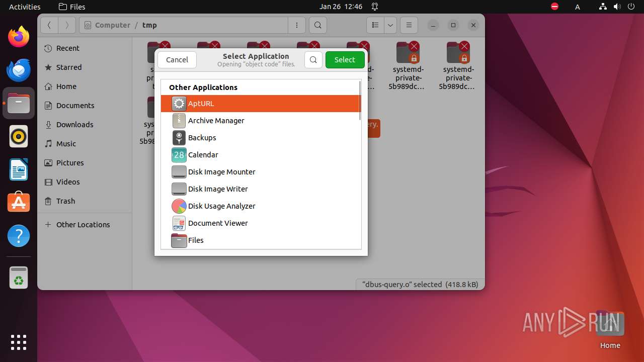Open Rhythmbox from the dock

tap(19, 136)
